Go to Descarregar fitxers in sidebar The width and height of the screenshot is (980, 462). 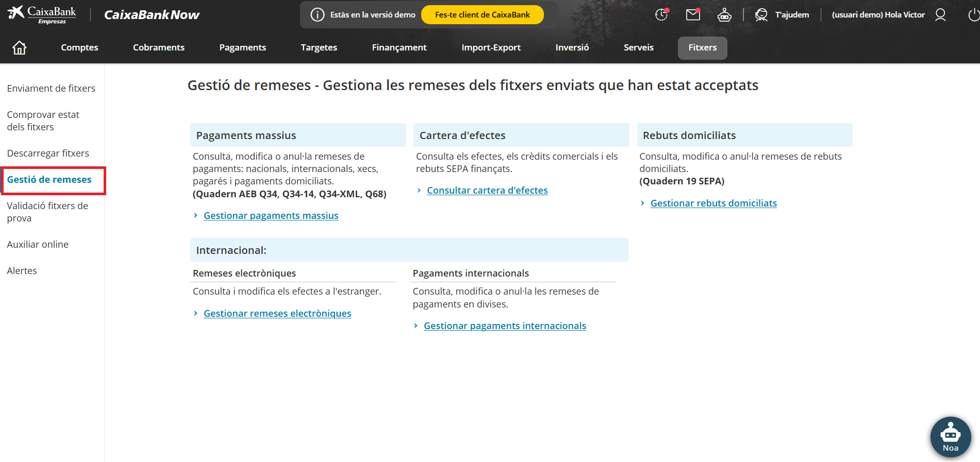coord(48,153)
